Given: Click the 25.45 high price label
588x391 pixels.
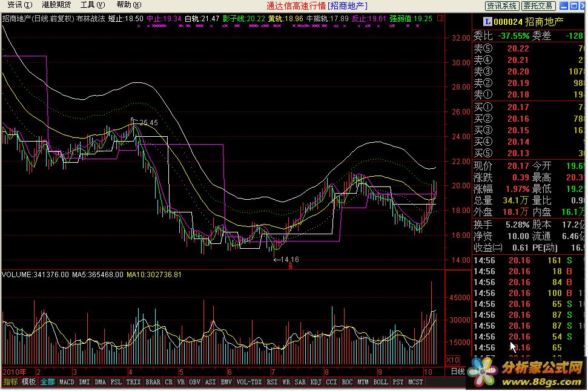Looking at the screenshot, I should click(x=148, y=123).
